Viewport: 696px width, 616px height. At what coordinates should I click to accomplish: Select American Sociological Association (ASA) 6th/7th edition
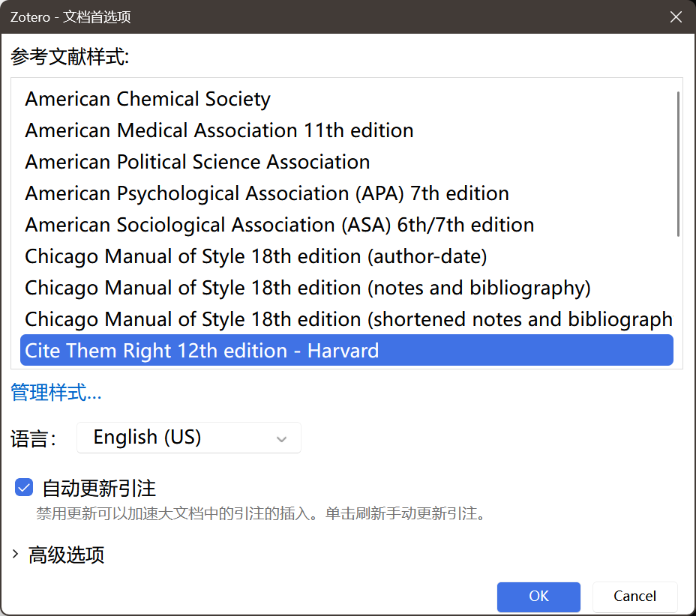[x=279, y=225]
